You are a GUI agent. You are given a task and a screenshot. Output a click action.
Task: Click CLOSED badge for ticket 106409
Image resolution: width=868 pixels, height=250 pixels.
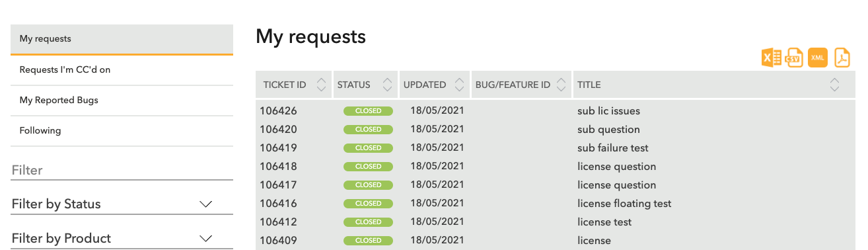pos(368,241)
